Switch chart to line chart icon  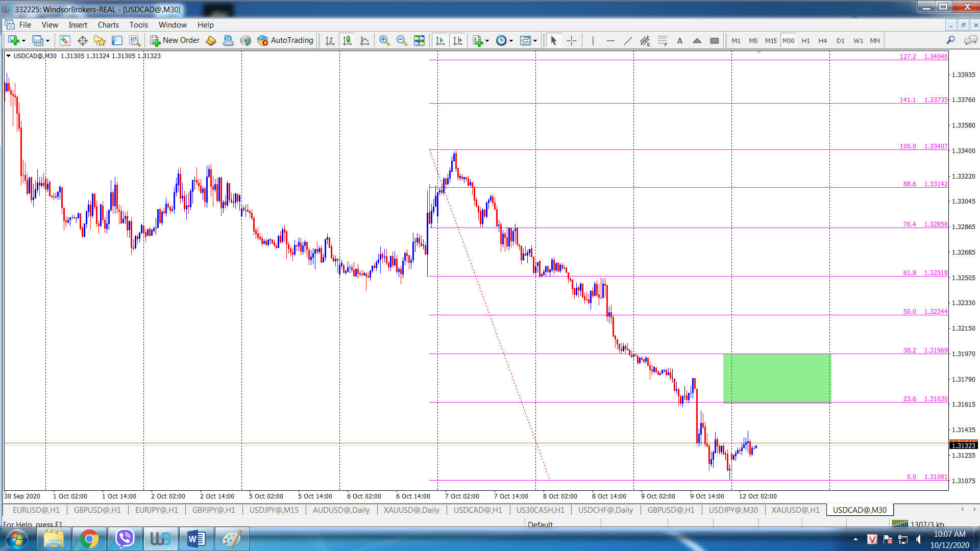point(364,41)
